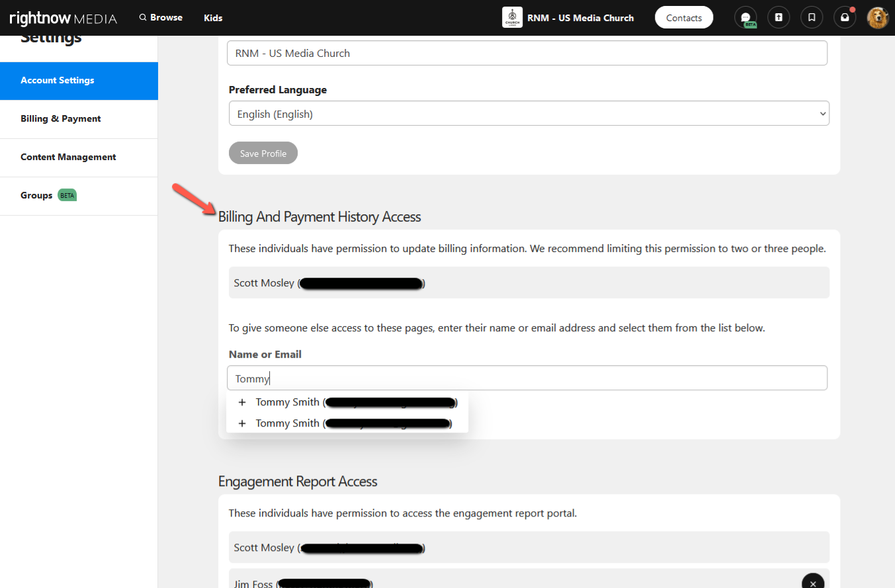Click the field containing RNM - US Media Church

527,54
